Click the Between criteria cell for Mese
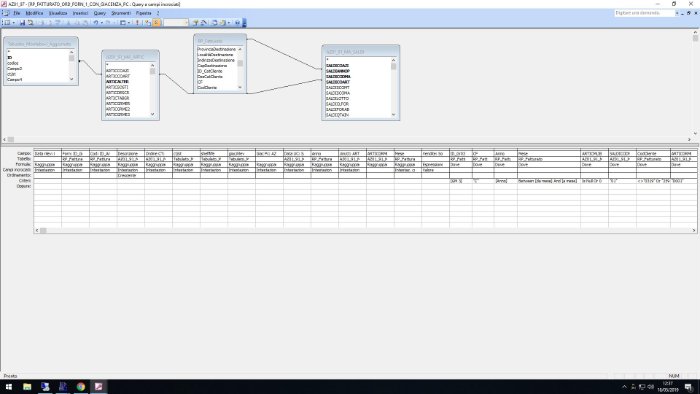Image resolution: width=700 pixels, height=394 pixels. (549, 181)
